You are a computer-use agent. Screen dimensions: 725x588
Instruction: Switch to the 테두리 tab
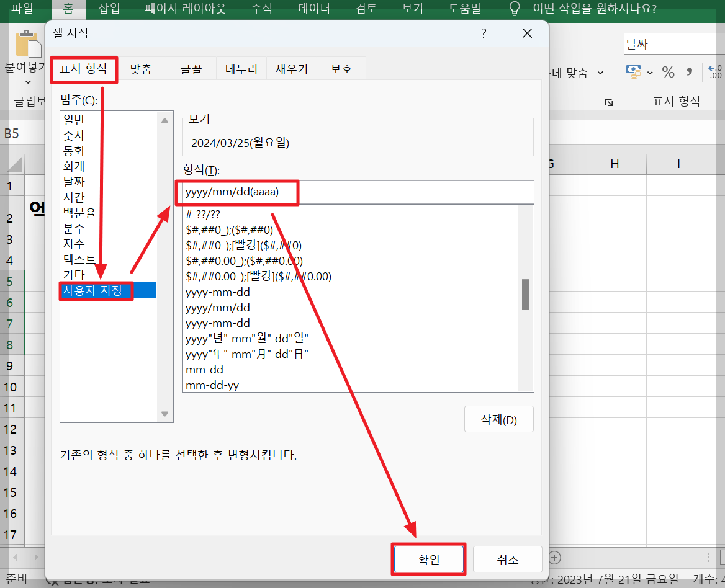(x=242, y=68)
